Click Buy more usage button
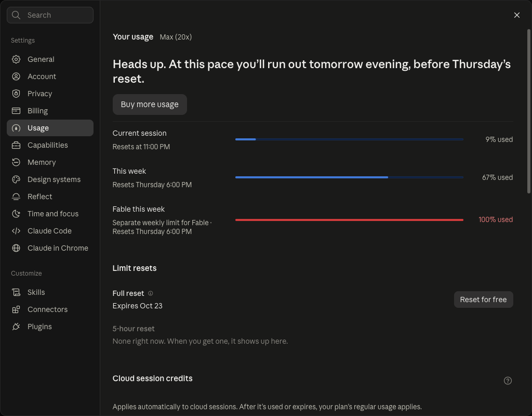The height and width of the screenshot is (416, 532). pyautogui.click(x=150, y=104)
